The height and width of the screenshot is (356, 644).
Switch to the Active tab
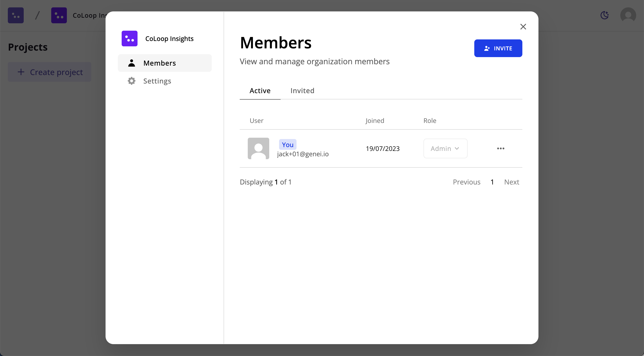[260, 91]
